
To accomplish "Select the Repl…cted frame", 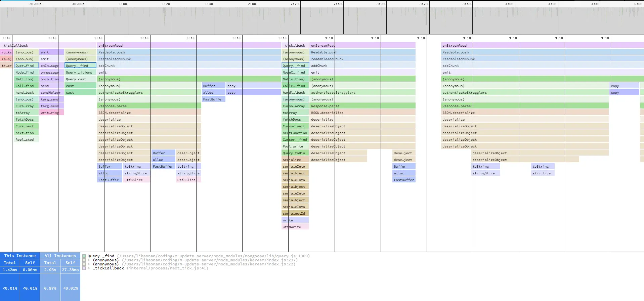I will click(27, 139).
